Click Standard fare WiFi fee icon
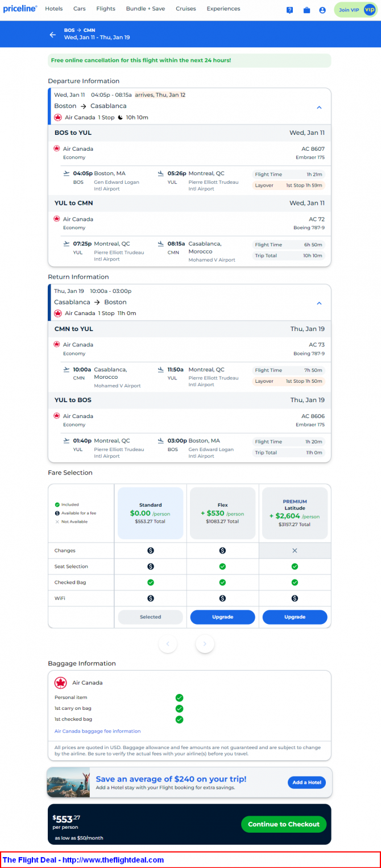Viewport: 381px width, 868px height. 151,598
